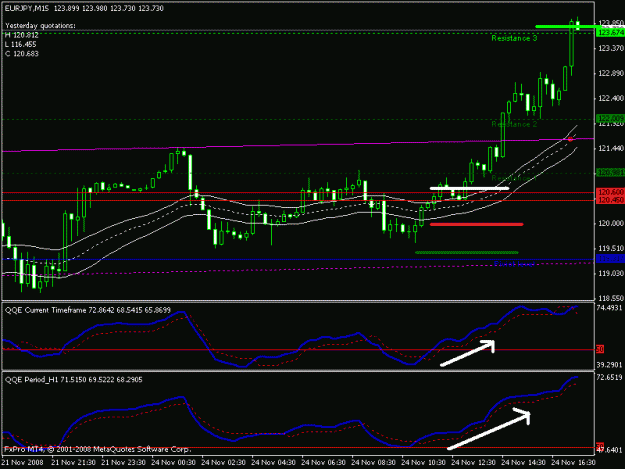Click the 74.4931 QQE scale value
The height and width of the screenshot is (469, 625).
pyautogui.click(x=609, y=308)
